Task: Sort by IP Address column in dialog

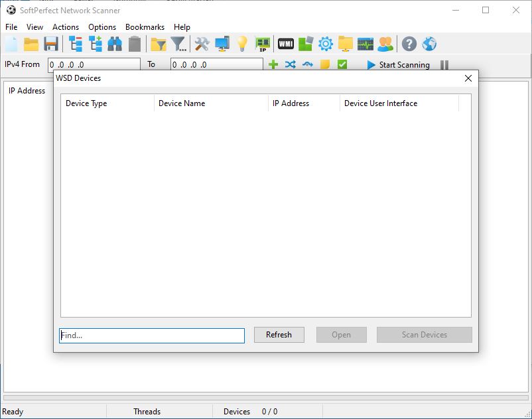Action: coord(304,103)
